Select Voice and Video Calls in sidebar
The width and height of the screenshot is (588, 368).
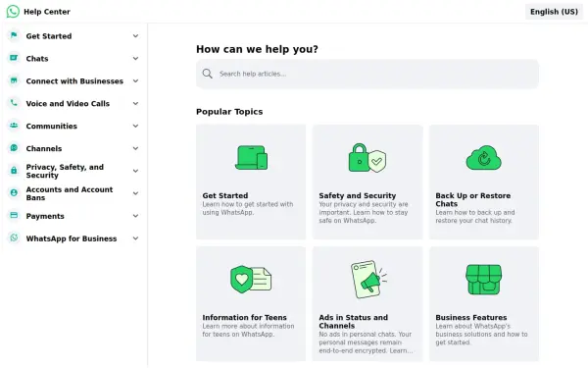(68, 104)
